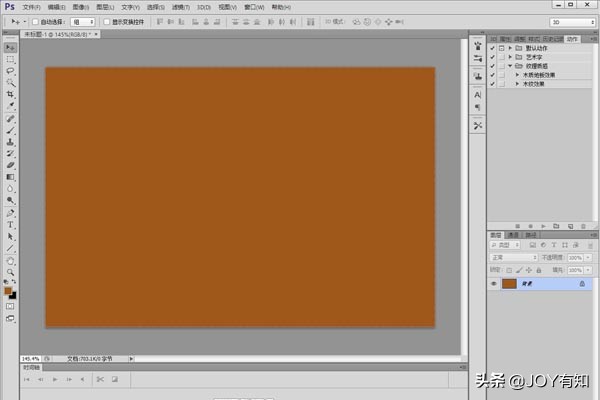This screenshot has height=400, width=600.
Task: Open the Paragraph panel icon
Action: (478, 107)
